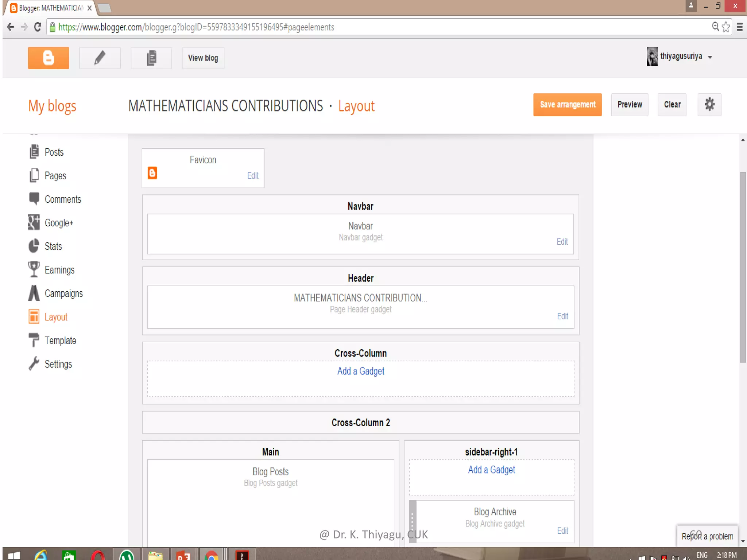
Task: Open layout settings gear icon
Action: pos(709,105)
